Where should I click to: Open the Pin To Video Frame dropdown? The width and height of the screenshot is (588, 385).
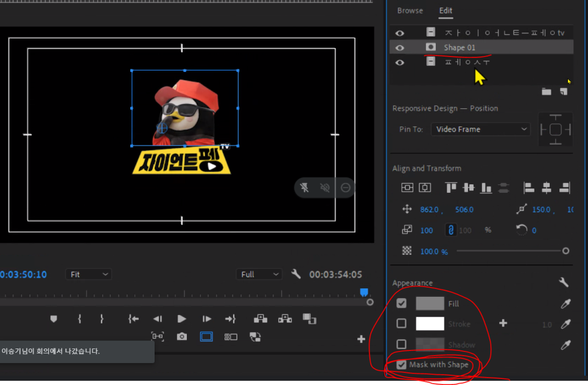pos(480,129)
